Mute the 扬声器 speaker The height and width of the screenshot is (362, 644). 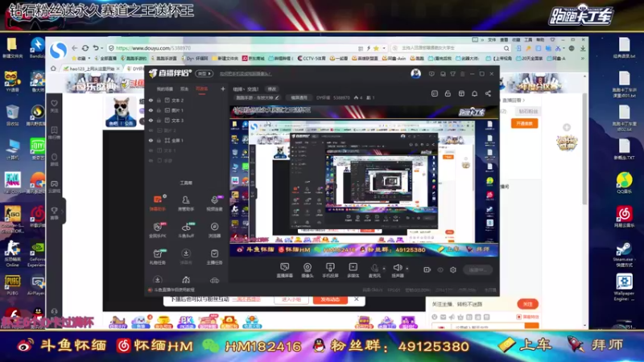pos(397,269)
